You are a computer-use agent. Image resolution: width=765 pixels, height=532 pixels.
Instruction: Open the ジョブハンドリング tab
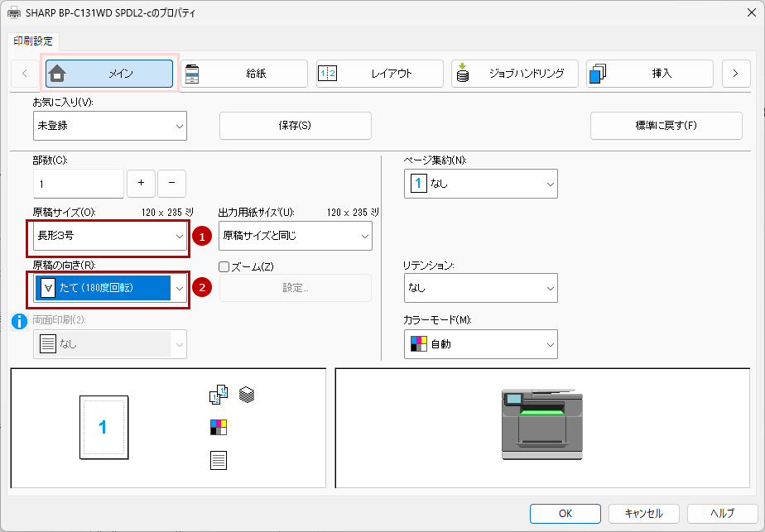[515, 74]
